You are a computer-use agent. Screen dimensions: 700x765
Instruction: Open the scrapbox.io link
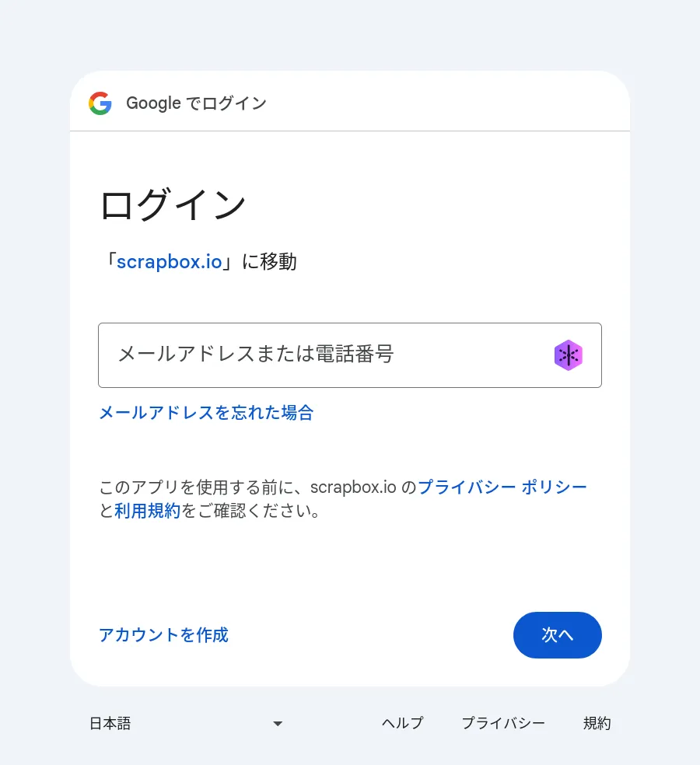(169, 262)
